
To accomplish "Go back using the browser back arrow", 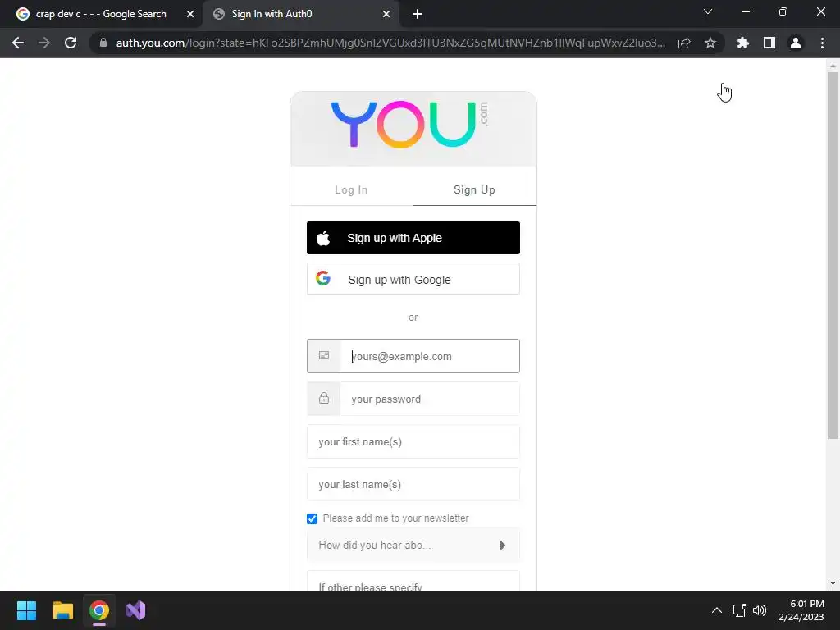I will point(18,43).
